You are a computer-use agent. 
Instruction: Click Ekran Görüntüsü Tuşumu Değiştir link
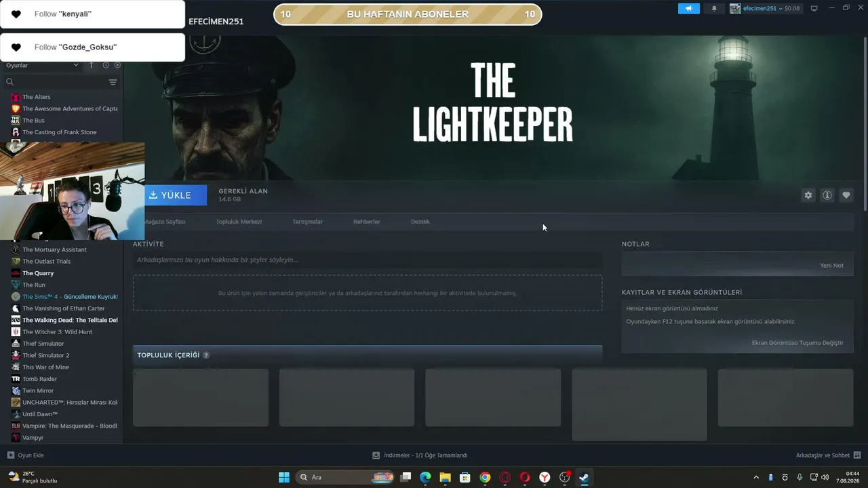point(797,343)
